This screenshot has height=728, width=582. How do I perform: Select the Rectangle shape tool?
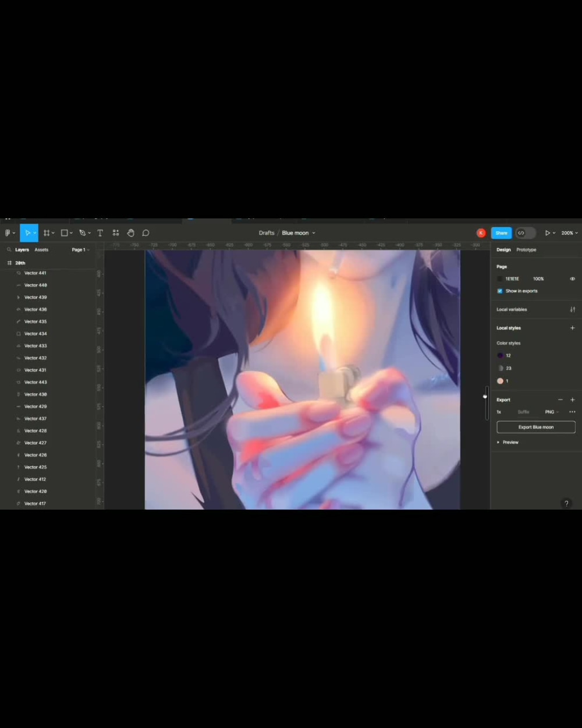pos(65,233)
